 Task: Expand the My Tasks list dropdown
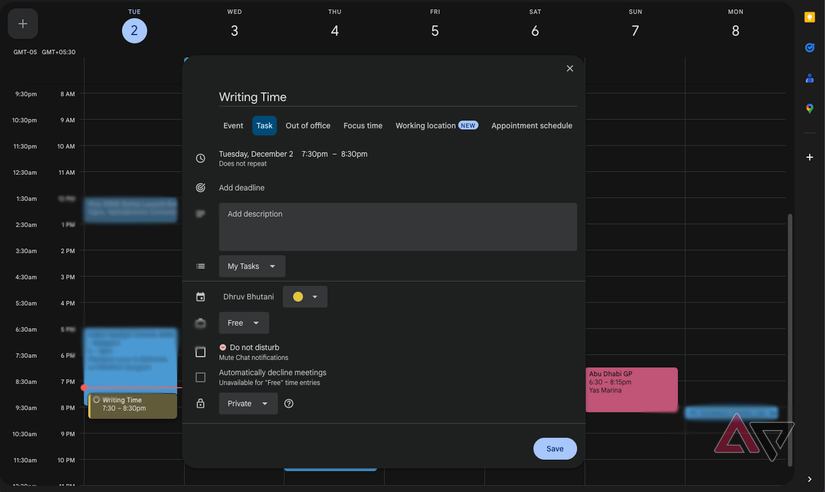tap(252, 266)
